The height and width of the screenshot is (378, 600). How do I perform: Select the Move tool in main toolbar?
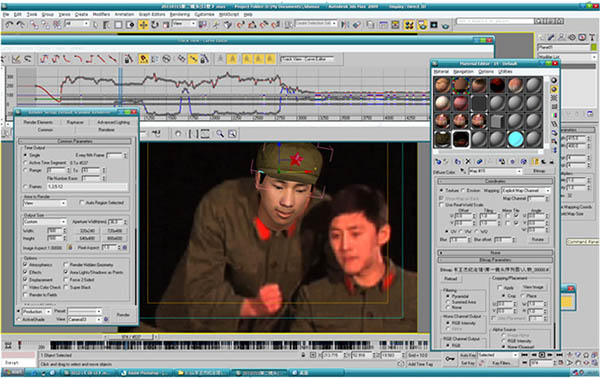(x=143, y=25)
